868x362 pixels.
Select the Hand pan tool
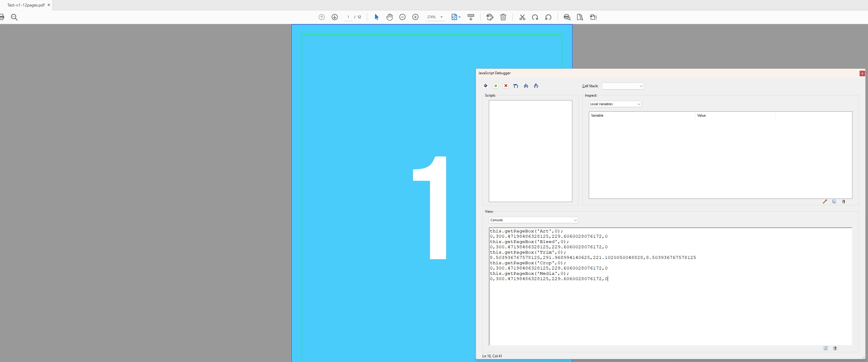[389, 17]
